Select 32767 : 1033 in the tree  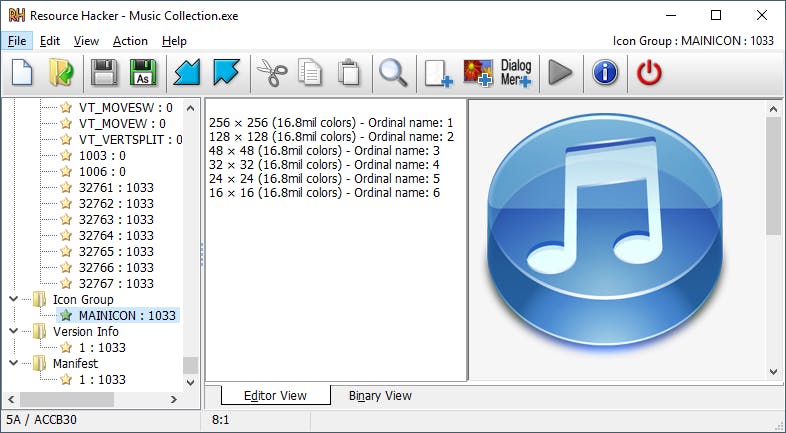[x=116, y=284]
